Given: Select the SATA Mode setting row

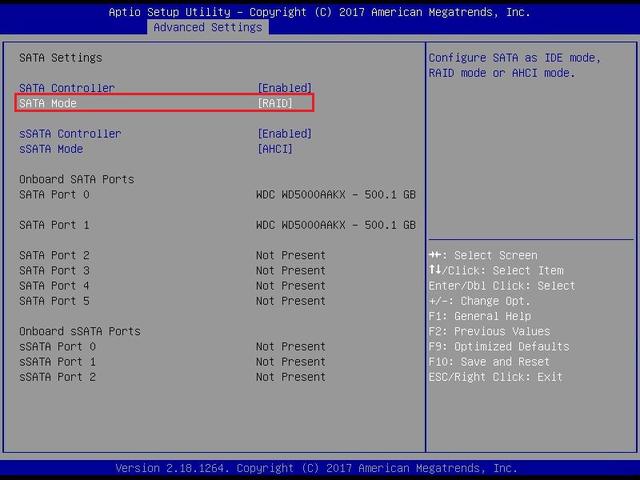Looking at the screenshot, I should tap(48, 103).
